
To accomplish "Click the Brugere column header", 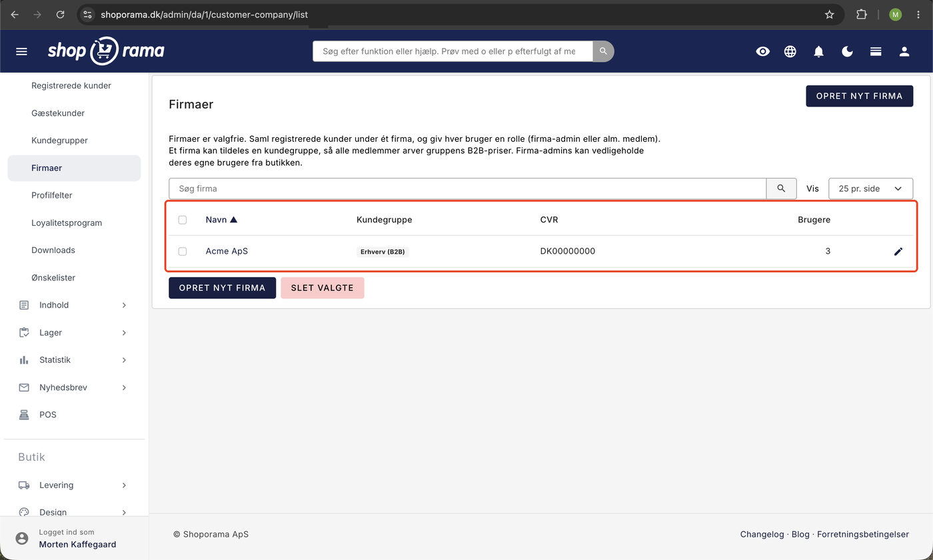I will click(x=814, y=220).
